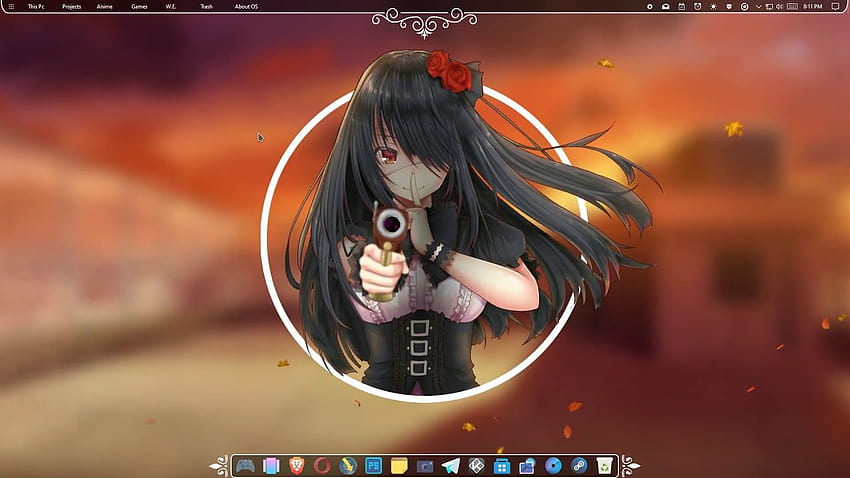Open Microsoft Store from the dock
Image resolution: width=850 pixels, height=478 pixels.
(502, 466)
